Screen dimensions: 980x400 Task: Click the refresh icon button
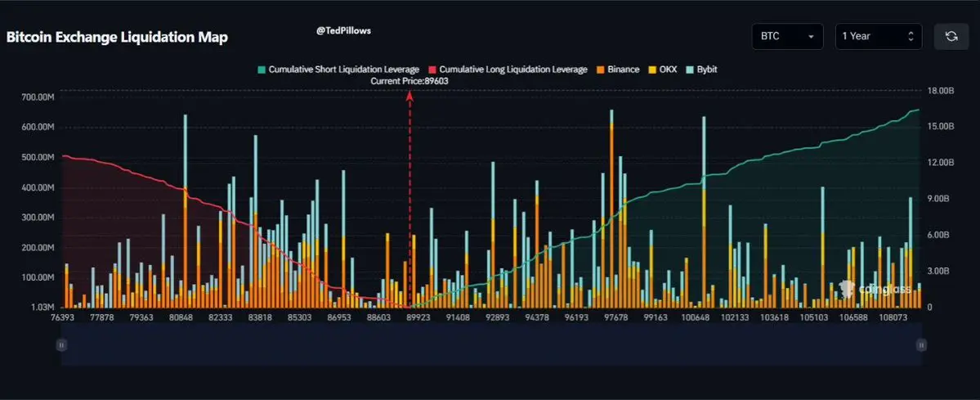pyautogui.click(x=951, y=36)
